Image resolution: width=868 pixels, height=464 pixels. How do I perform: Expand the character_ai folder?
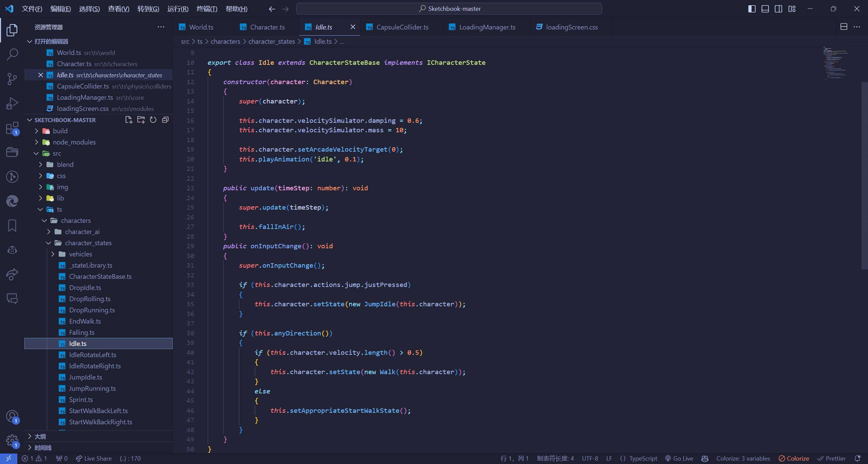click(98, 232)
